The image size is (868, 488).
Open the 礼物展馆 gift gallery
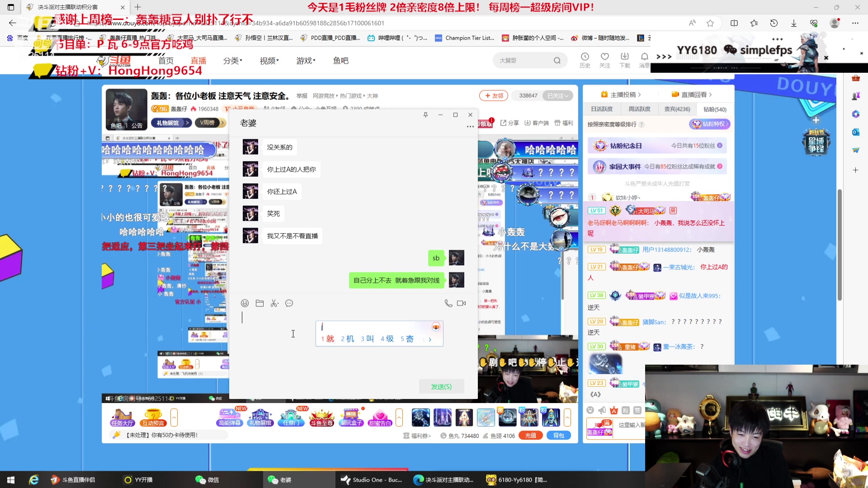point(260,417)
